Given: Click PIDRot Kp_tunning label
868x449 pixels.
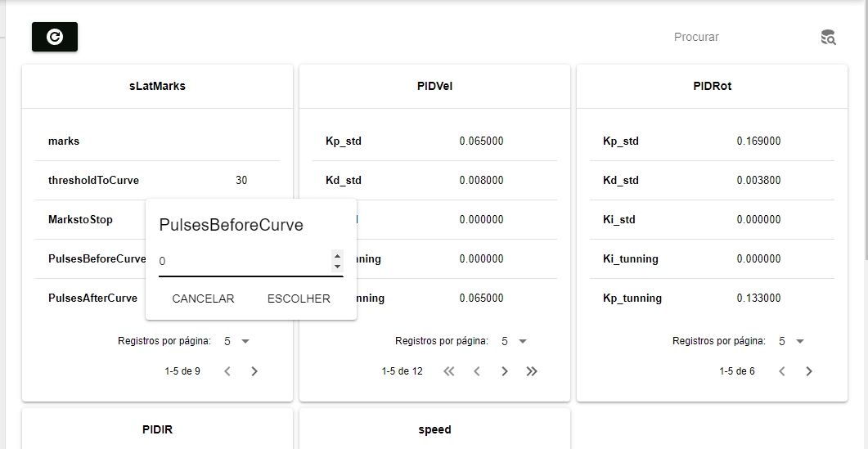Looking at the screenshot, I should coord(632,299).
